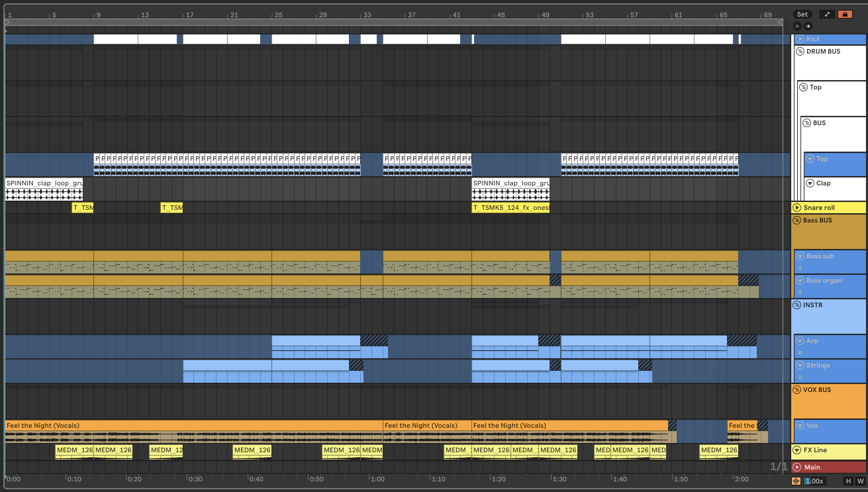This screenshot has width=868, height=492.
Task: Click the 1:00 mark on the time ruler
Action: click(x=377, y=479)
